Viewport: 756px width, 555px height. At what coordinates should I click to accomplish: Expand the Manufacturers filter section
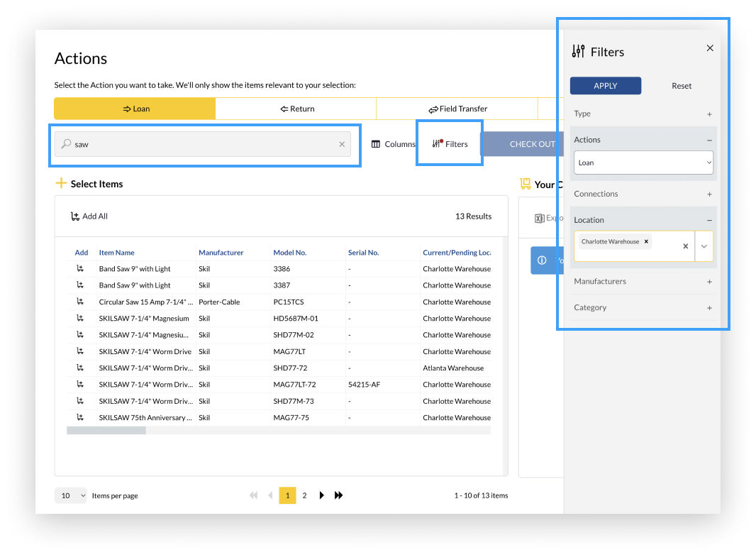709,282
